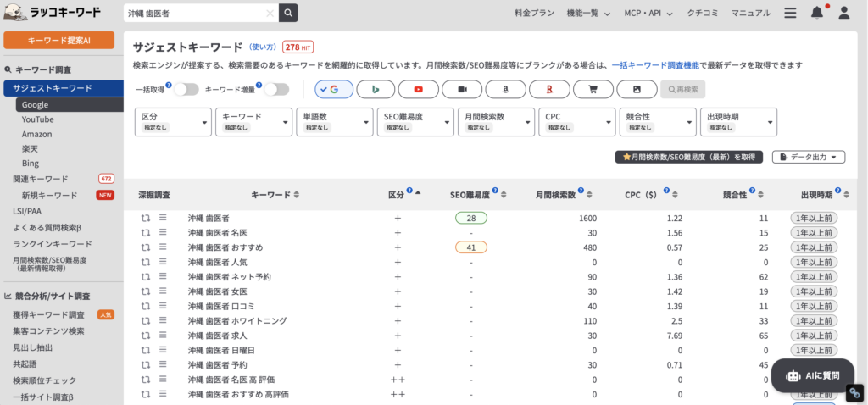The height and width of the screenshot is (405, 868).
Task: Click retweet icon for 沖縄 歯医者 row
Action: click(146, 218)
